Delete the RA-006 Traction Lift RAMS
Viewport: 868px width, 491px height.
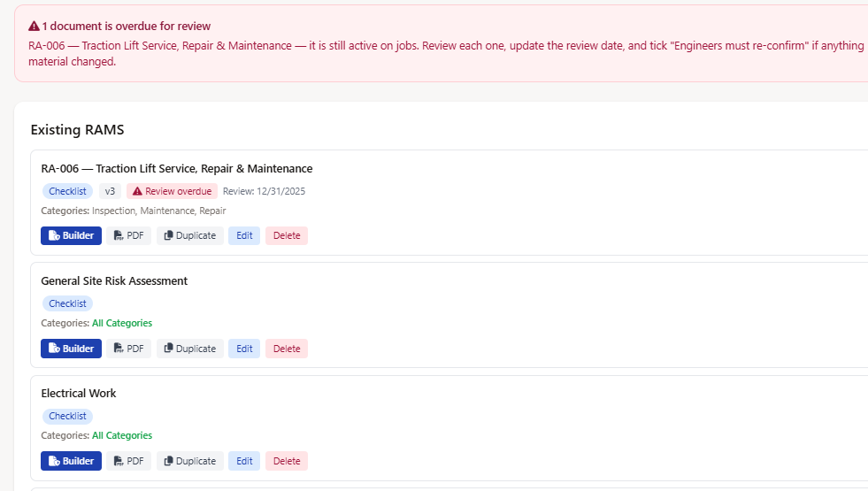click(287, 236)
